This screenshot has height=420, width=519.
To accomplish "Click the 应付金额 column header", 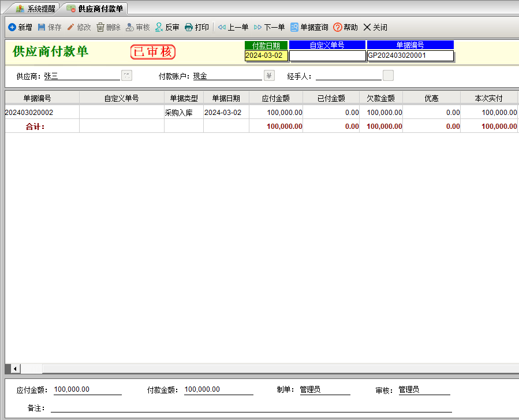I will click(x=275, y=98).
